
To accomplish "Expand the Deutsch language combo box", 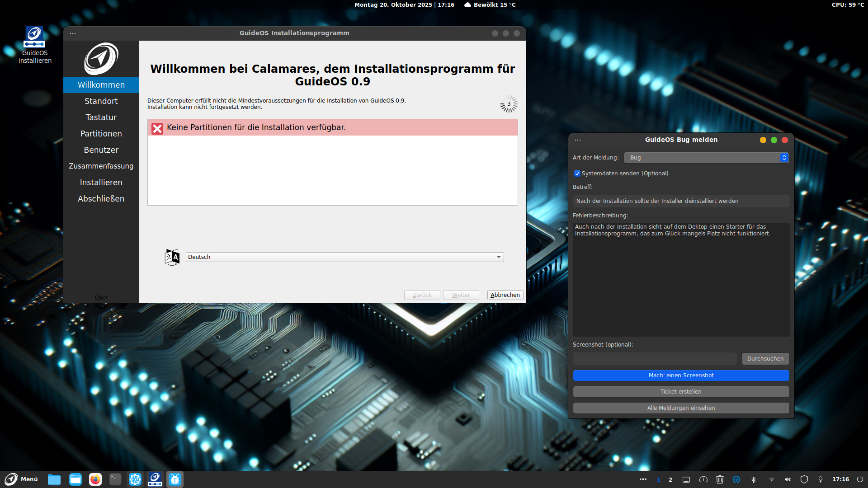I will (x=344, y=257).
